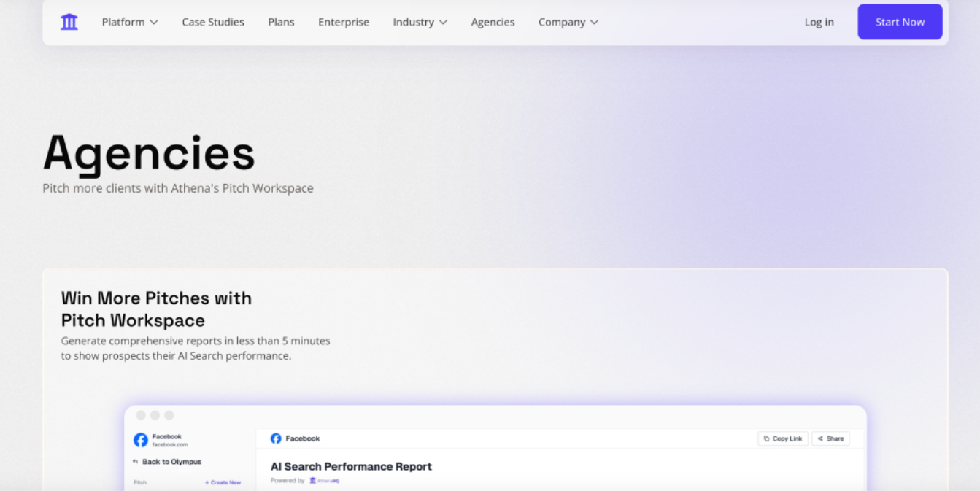Select Enterprise in the navigation bar

[x=344, y=22]
